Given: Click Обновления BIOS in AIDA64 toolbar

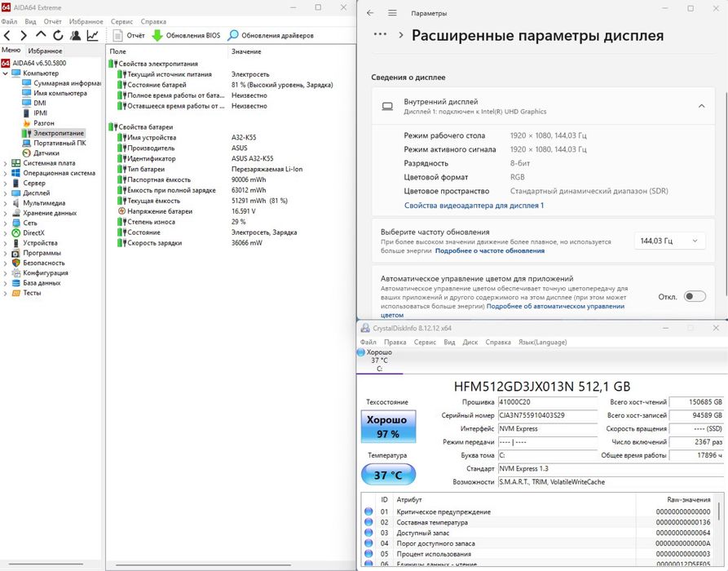Looking at the screenshot, I should [x=186, y=35].
